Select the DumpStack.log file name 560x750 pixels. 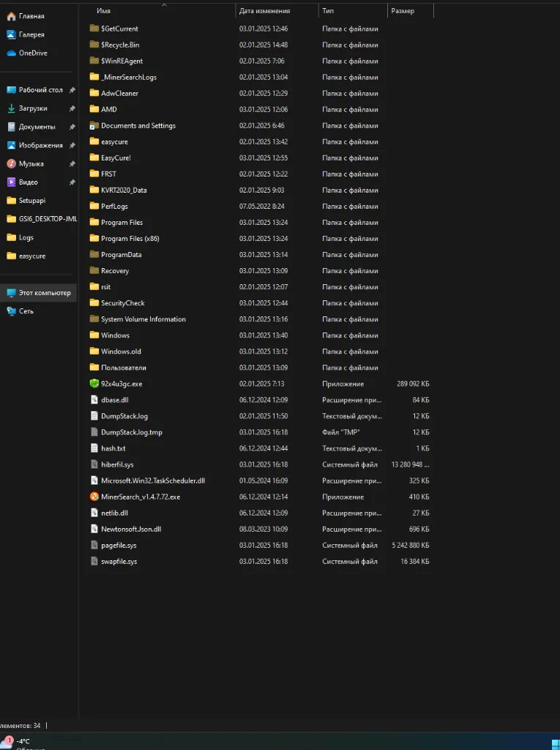124,416
